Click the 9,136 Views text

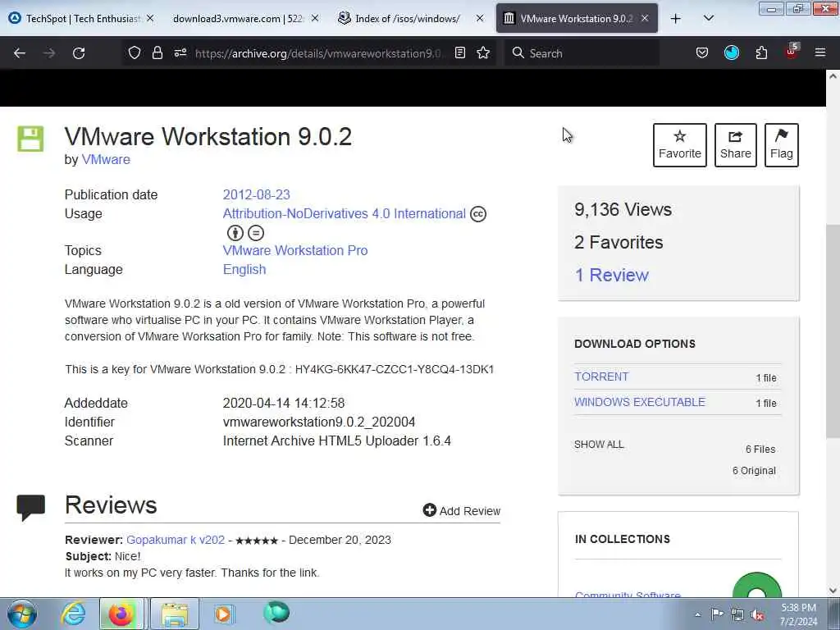click(623, 209)
